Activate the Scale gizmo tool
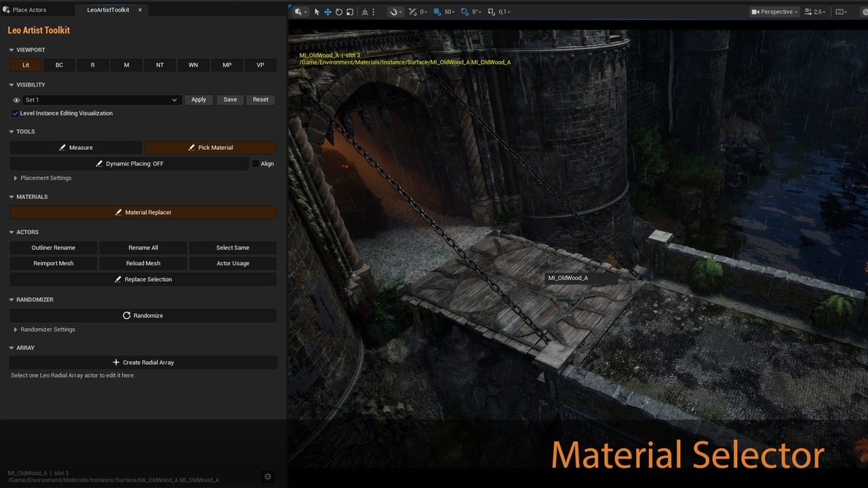This screenshot has height=488, width=868. 350,12
